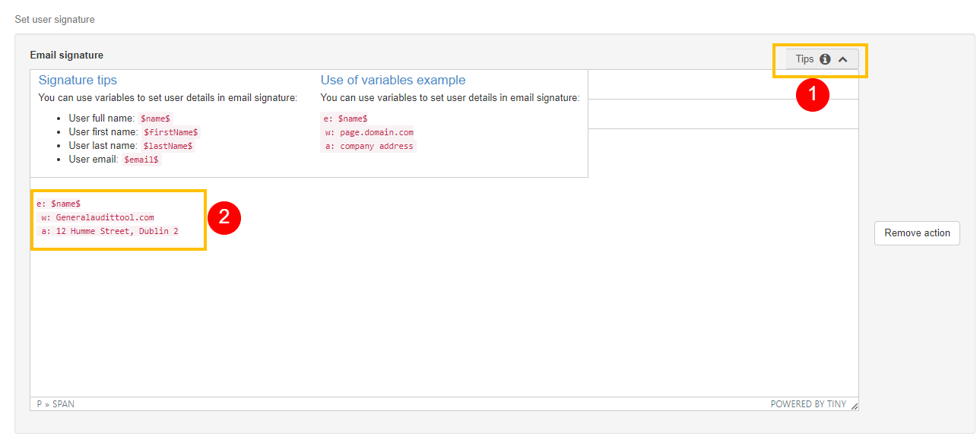Click the Remove action button
Viewport: 980px width, 446px height.
coord(917,233)
